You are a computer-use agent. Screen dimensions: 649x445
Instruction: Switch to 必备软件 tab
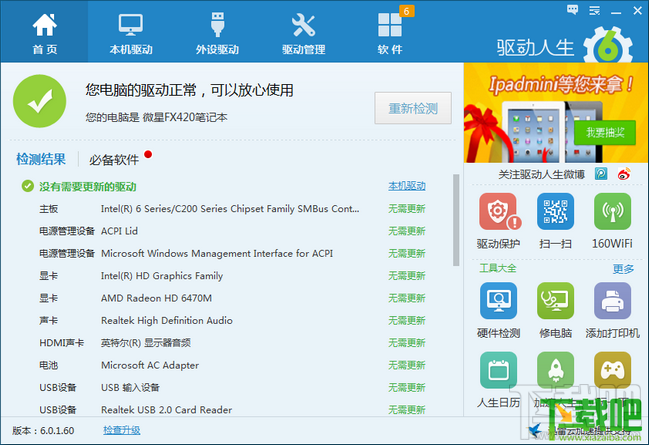[x=114, y=159]
